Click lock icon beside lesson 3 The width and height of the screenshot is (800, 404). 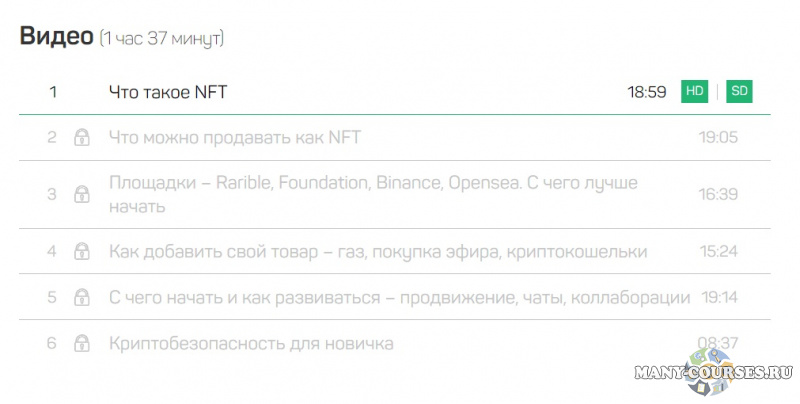click(82, 195)
